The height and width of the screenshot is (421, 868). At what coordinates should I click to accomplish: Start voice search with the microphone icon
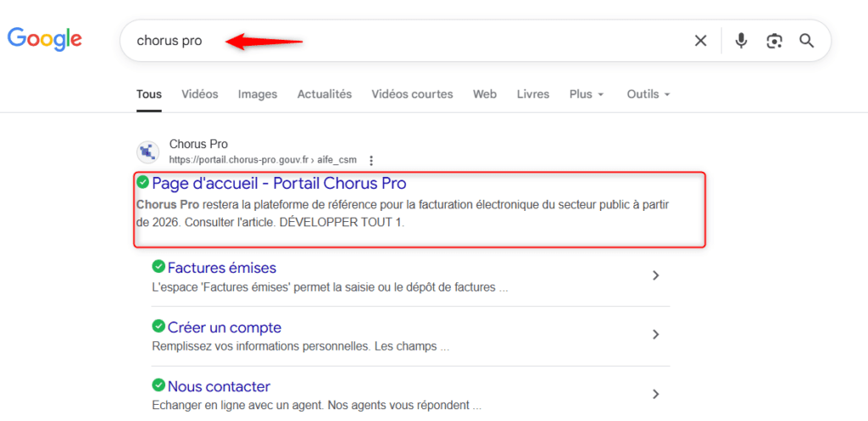[x=741, y=41]
